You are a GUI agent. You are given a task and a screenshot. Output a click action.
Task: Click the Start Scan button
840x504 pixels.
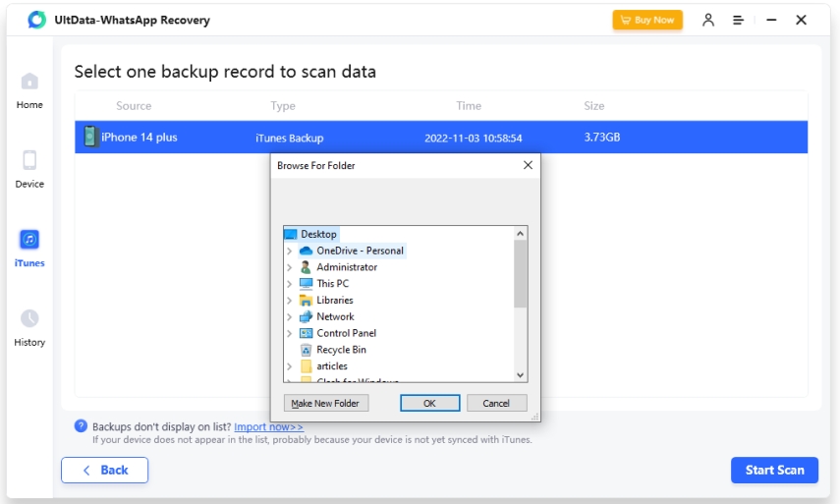click(774, 471)
